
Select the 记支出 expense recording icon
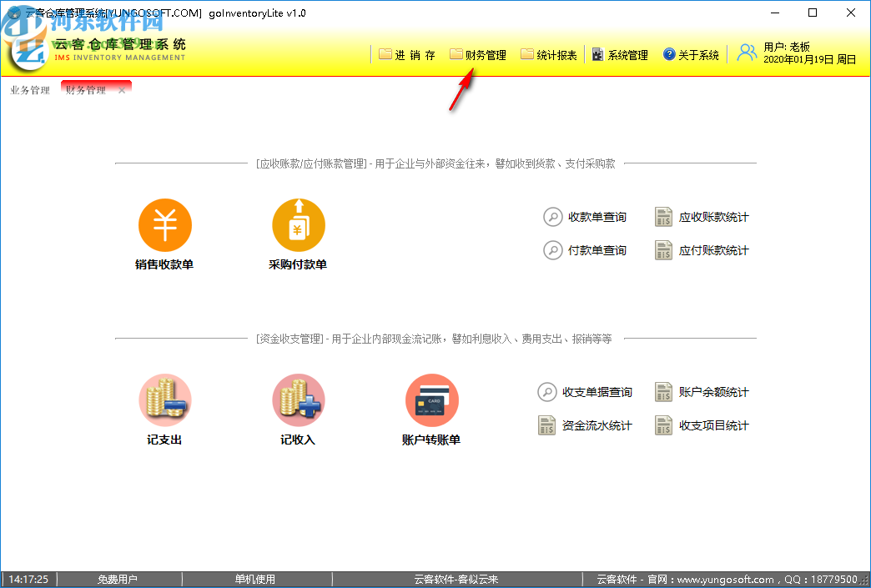[x=164, y=400]
